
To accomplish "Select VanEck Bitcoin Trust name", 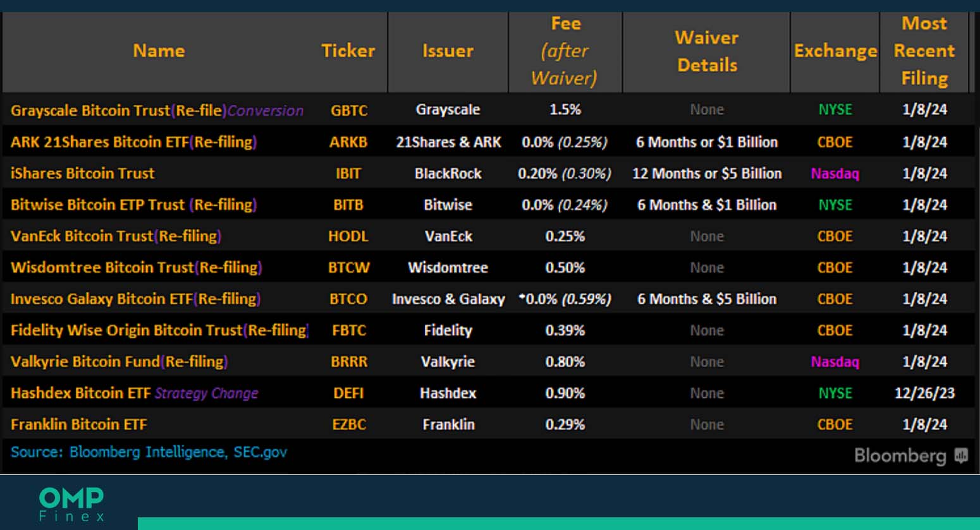I will point(116,236).
